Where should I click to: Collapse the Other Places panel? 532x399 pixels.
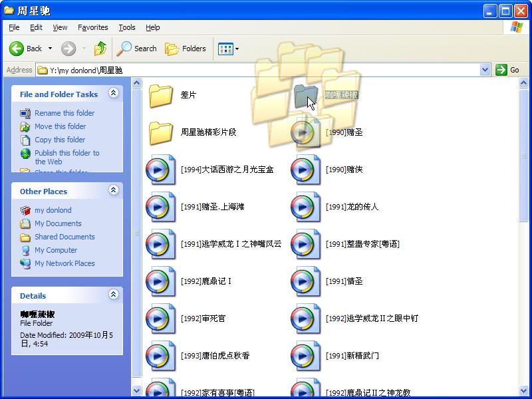click(x=113, y=191)
